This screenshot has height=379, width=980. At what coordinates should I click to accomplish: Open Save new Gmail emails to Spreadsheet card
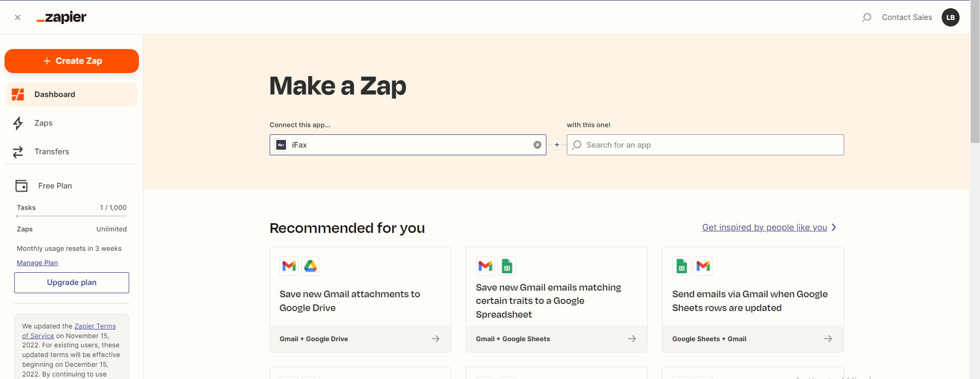(557, 300)
